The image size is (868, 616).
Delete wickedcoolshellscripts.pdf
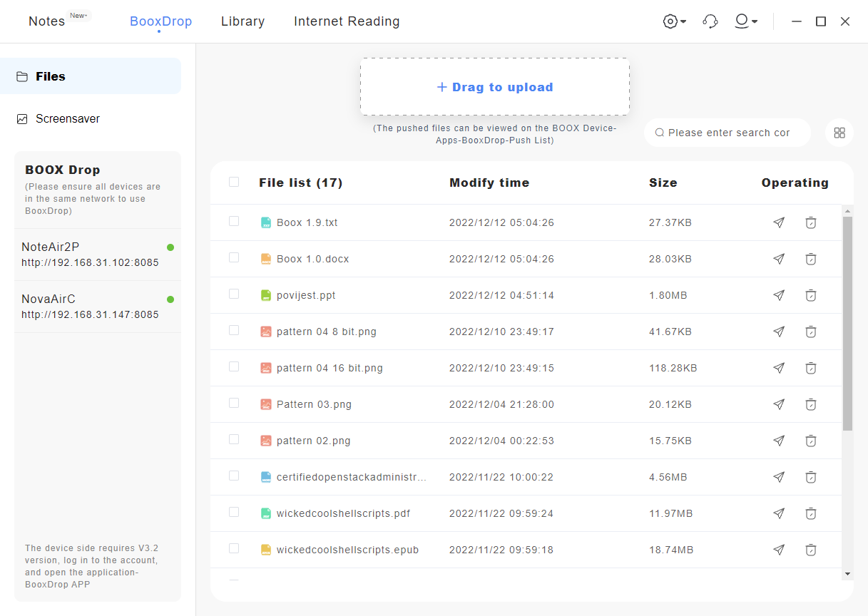(x=811, y=513)
